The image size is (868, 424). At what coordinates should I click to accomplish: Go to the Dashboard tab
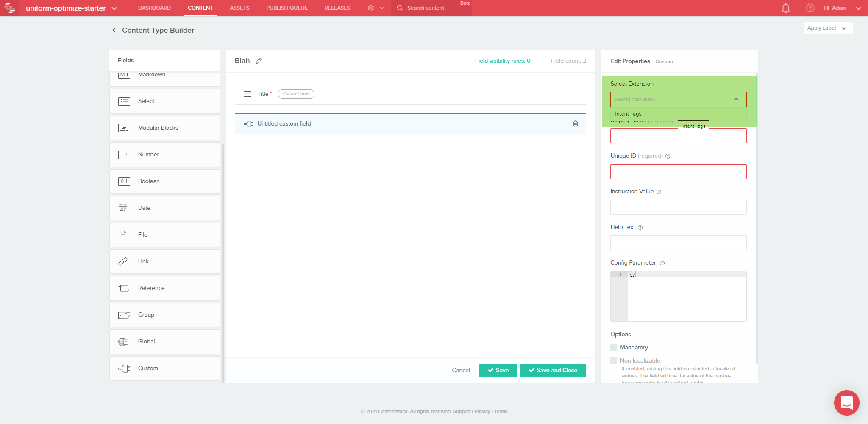[x=154, y=8]
